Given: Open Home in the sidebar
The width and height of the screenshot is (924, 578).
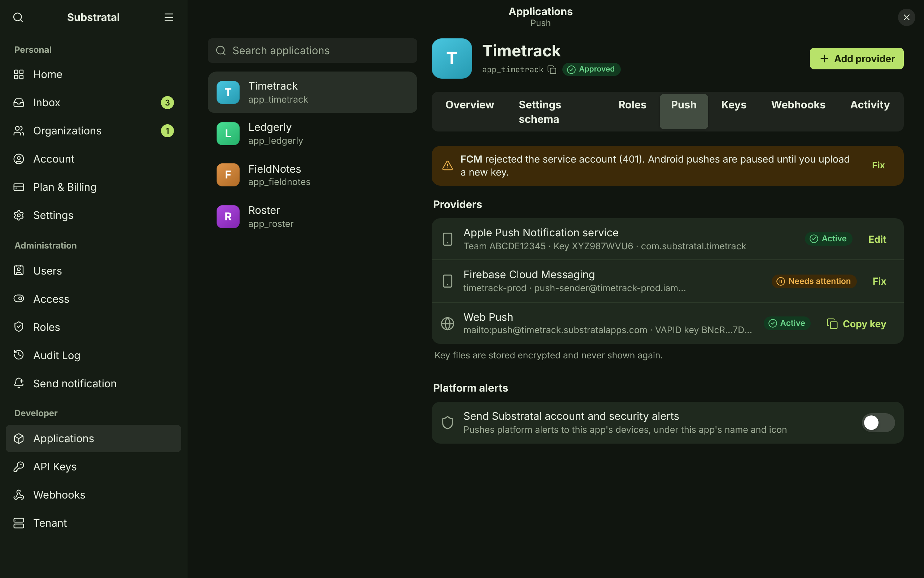Looking at the screenshot, I should [x=93, y=74].
